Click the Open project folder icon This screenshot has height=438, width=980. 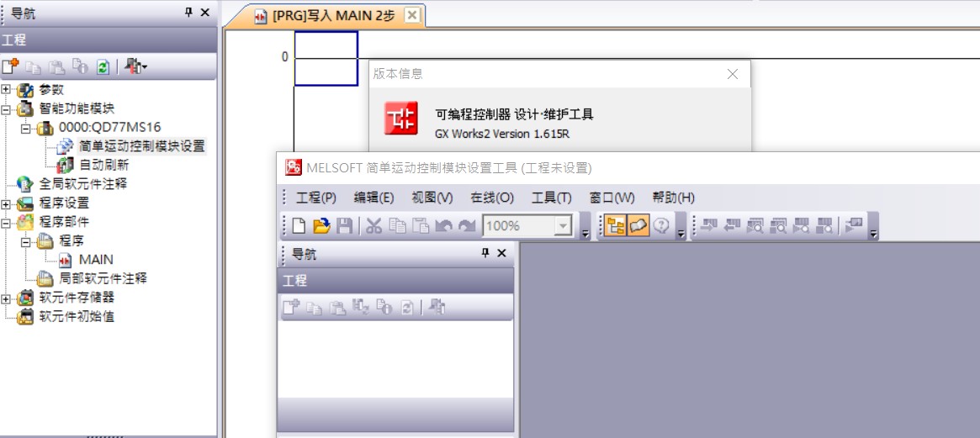click(321, 225)
